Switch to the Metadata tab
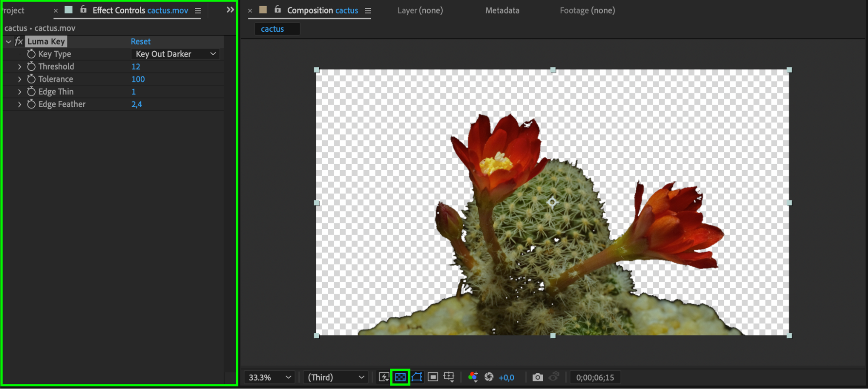This screenshot has width=868, height=389. pos(502,10)
